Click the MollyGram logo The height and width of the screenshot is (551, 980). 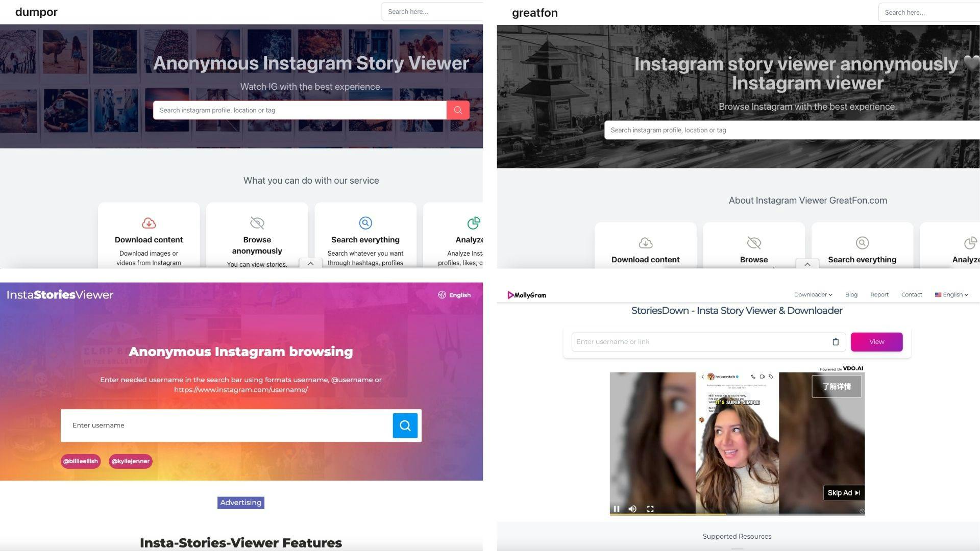point(527,295)
